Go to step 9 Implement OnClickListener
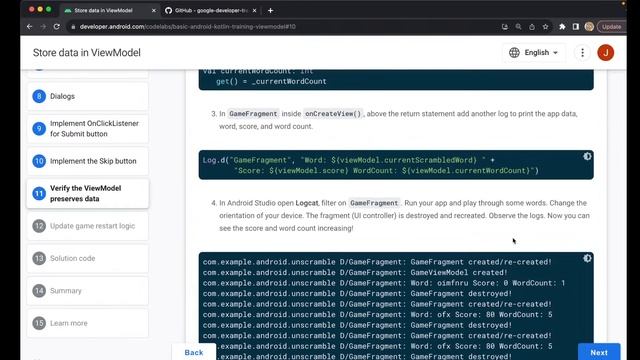640x360 pixels. (x=88, y=129)
